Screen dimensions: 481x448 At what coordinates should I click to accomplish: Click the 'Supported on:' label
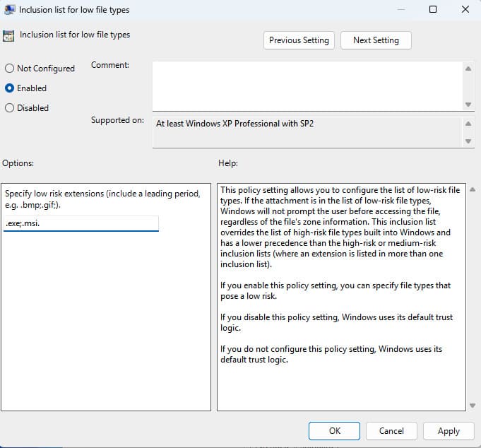click(x=117, y=120)
